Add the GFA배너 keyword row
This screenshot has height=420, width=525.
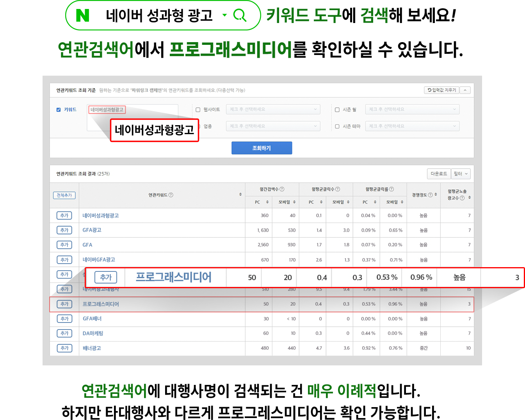[x=64, y=319]
